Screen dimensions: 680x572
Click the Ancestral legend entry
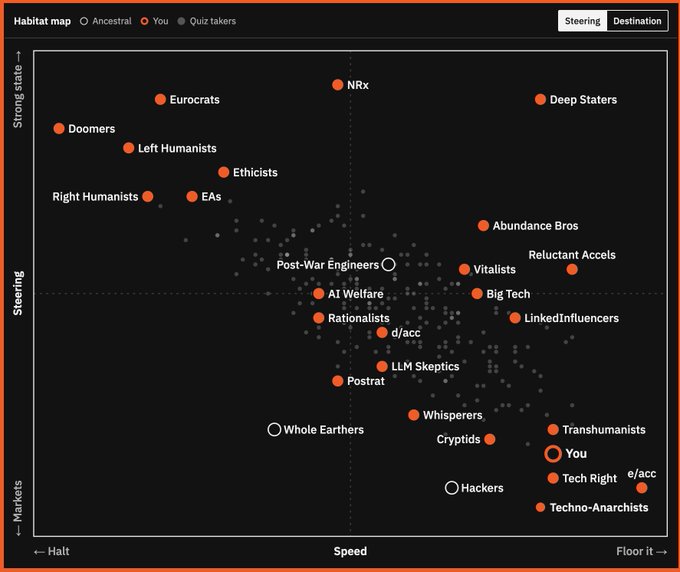(x=106, y=21)
